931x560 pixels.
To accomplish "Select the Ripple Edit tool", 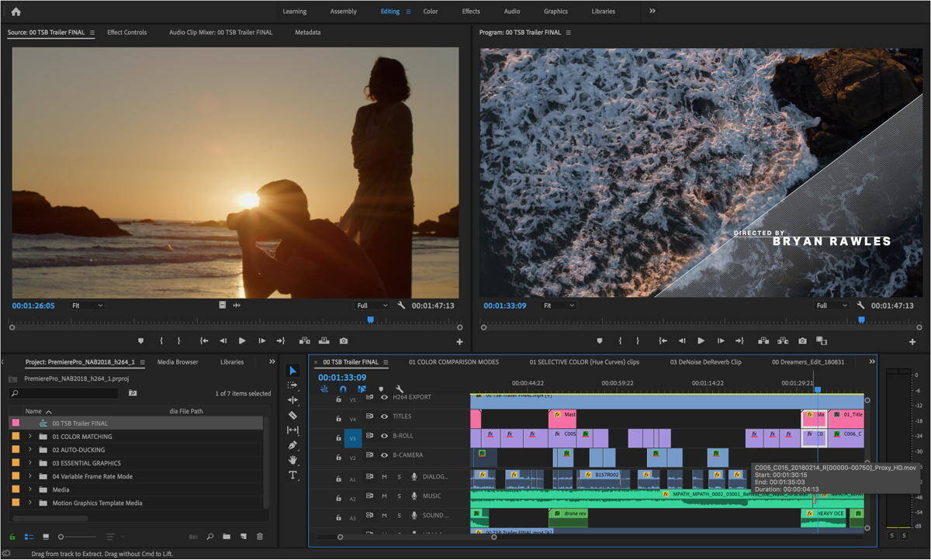I will coord(292,400).
